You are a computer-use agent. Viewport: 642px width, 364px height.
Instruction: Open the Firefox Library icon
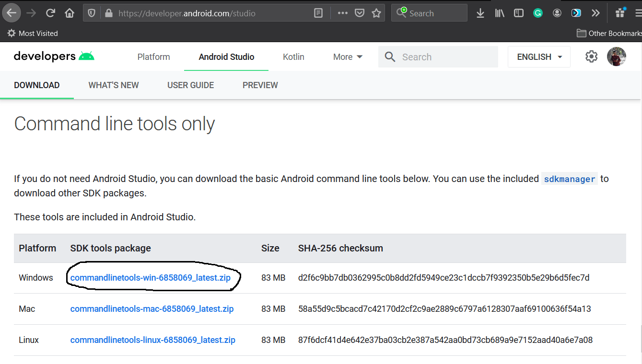click(499, 13)
